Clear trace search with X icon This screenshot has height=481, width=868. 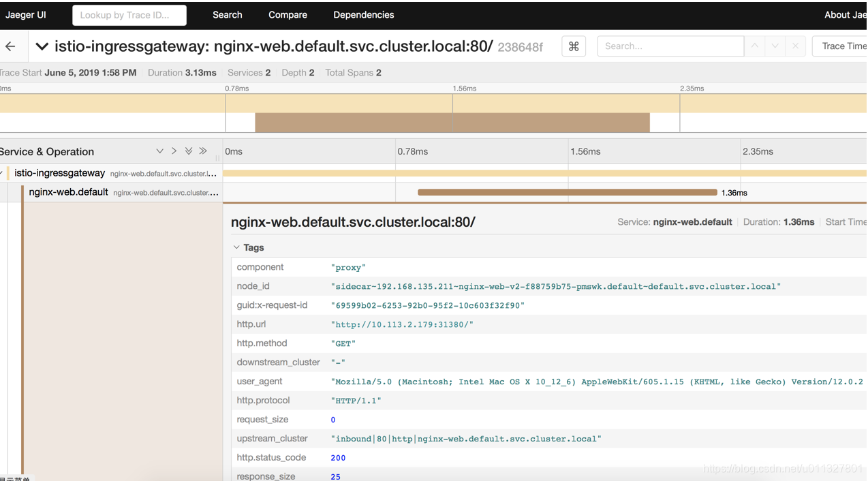795,46
